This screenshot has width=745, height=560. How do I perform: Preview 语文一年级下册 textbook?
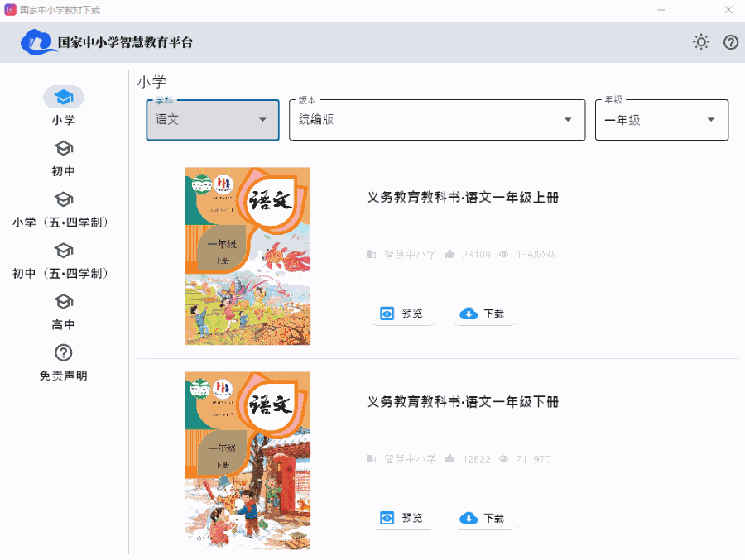[x=403, y=519]
